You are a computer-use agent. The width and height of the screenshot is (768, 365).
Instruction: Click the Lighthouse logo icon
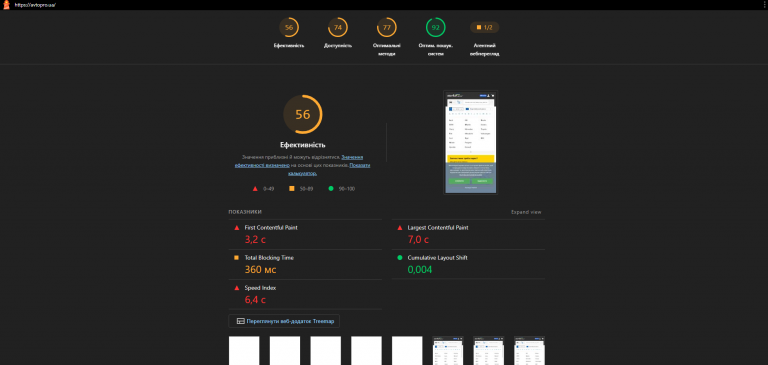pos(6,5)
